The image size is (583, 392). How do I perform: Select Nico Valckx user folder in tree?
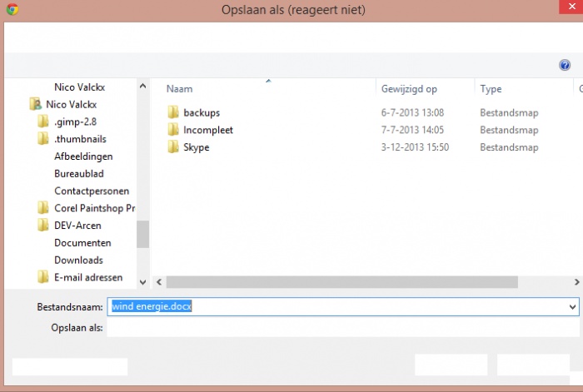point(71,104)
